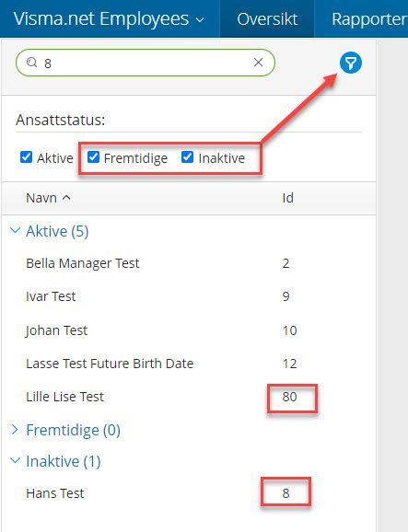Uncheck the Aktive checkbox
The width and height of the screenshot is (408, 532).
(26, 157)
